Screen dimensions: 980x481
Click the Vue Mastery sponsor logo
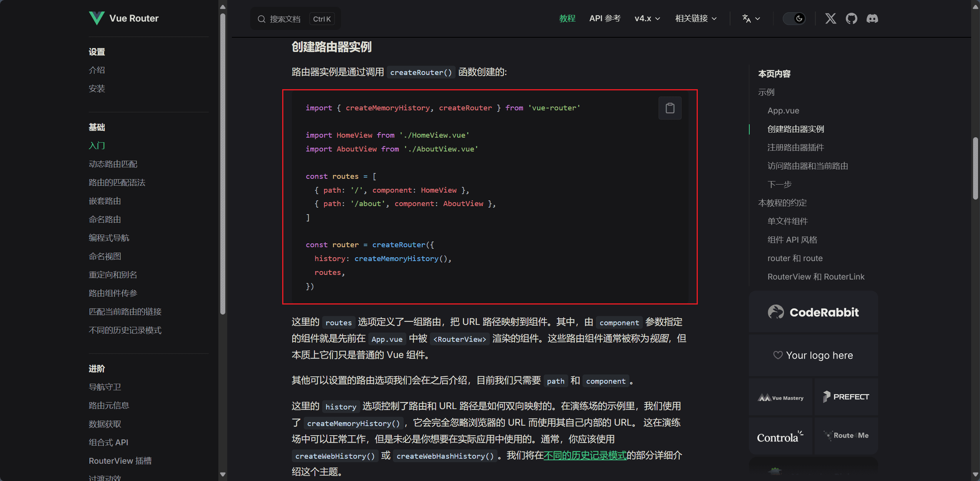(x=780, y=397)
